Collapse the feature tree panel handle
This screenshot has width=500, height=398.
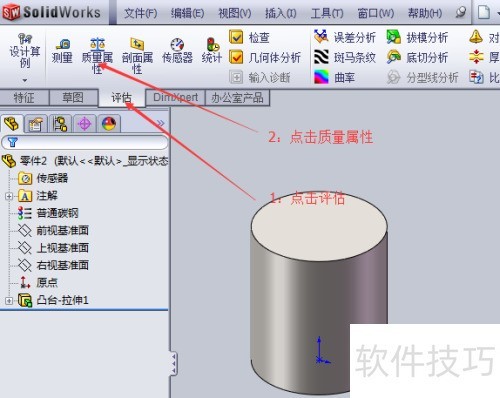174,363
